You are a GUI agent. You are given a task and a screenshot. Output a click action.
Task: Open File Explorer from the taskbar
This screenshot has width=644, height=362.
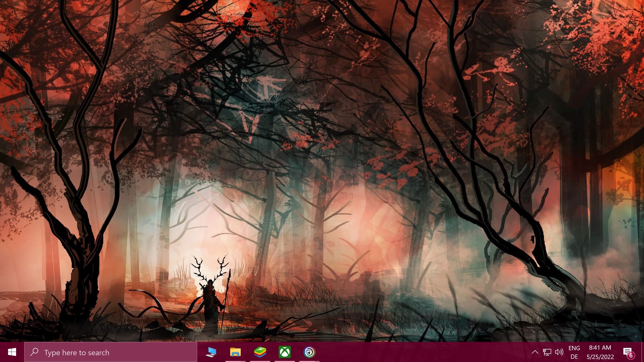(x=235, y=352)
